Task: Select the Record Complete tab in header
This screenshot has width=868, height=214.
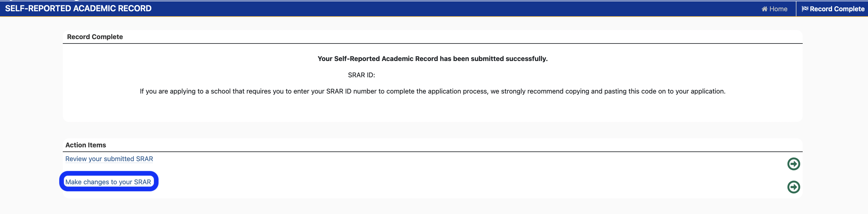Action: click(833, 9)
